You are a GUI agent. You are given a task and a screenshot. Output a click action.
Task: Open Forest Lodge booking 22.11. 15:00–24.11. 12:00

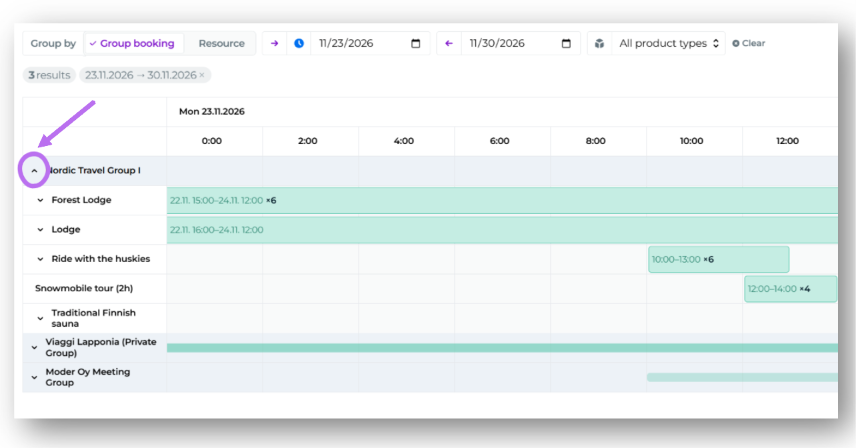tap(502, 200)
